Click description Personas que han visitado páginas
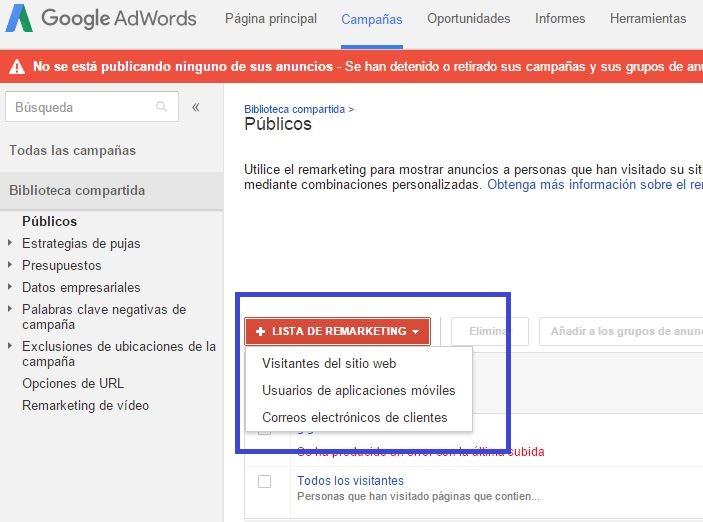The height and width of the screenshot is (522, 703). tap(418, 496)
